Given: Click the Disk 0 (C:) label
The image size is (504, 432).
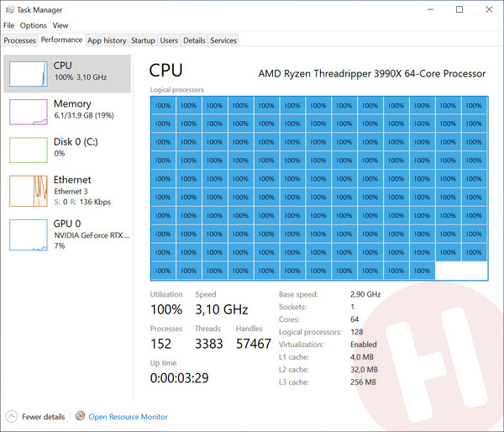Looking at the screenshot, I should tap(76, 142).
